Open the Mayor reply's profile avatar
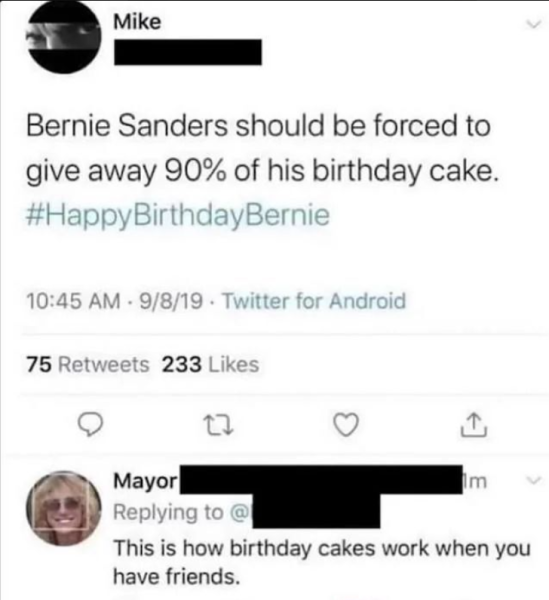The width and height of the screenshot is (549, 600). pos(64,507)
